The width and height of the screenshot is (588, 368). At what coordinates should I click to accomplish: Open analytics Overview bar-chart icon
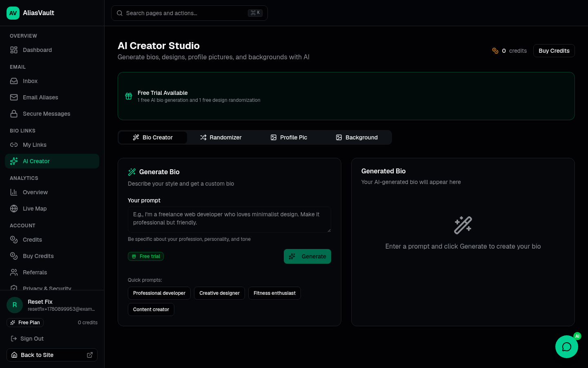click(14, 192)
